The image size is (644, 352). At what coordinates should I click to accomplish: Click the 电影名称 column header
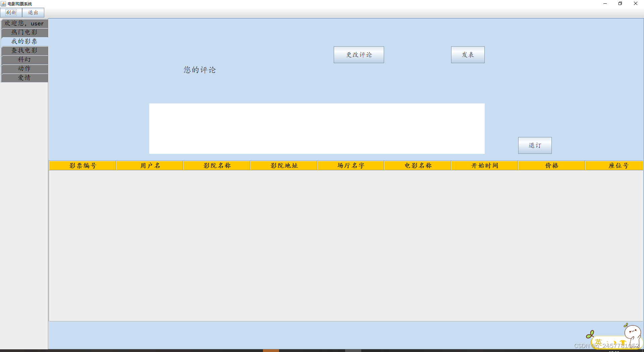tap(418, 166)
